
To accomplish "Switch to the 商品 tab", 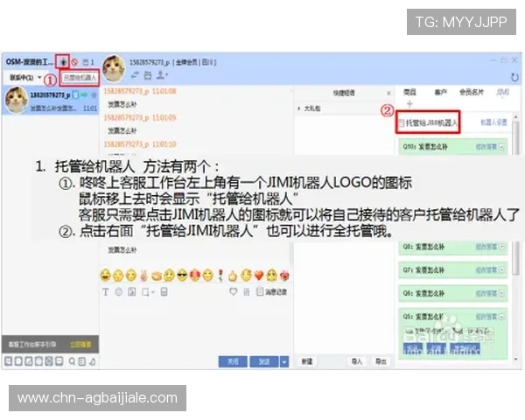I will pos(409,92).
